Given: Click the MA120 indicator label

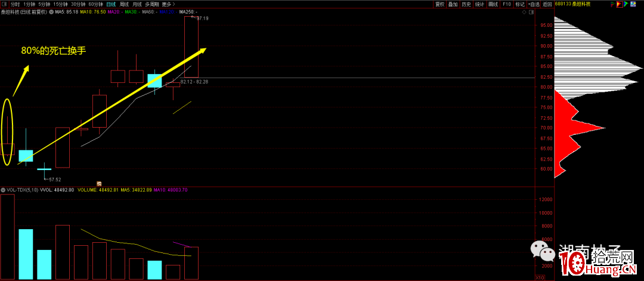Looking at the screenshot, I should pos(168,12).
